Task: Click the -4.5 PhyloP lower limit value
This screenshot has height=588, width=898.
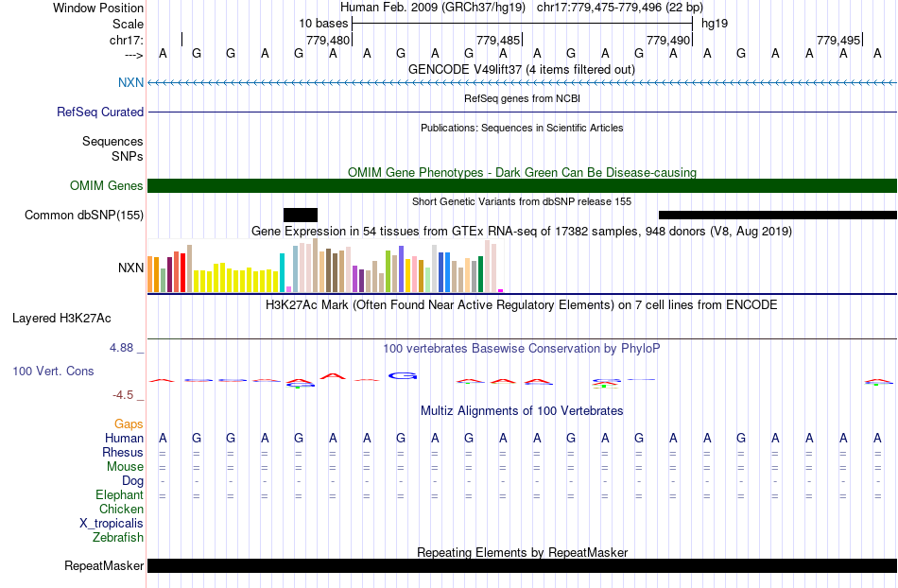Action: click(x=123, y=394)
